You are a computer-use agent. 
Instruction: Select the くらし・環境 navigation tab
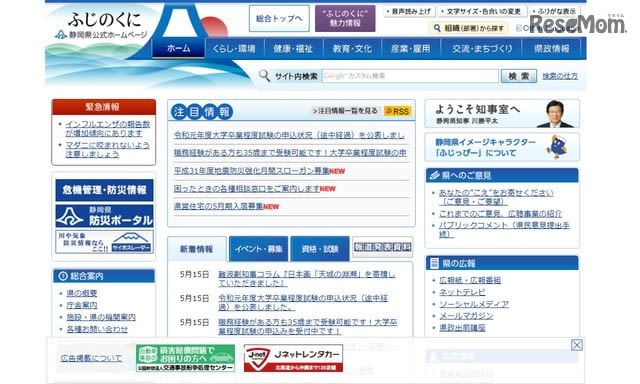(x=234, y=49)
